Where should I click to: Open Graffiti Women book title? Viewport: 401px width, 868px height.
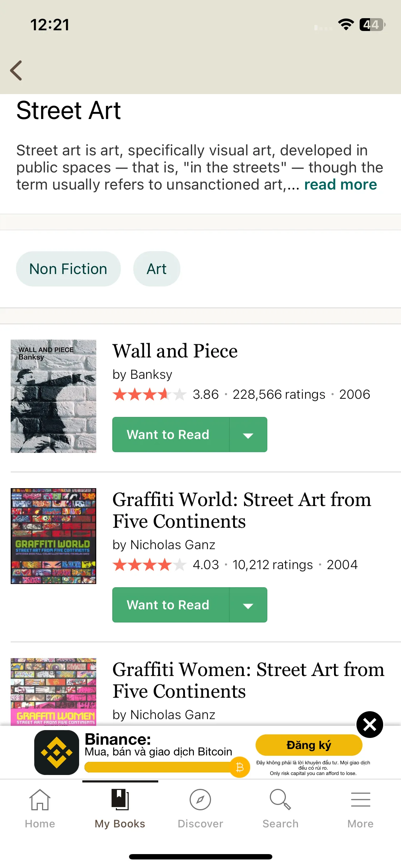248,680
